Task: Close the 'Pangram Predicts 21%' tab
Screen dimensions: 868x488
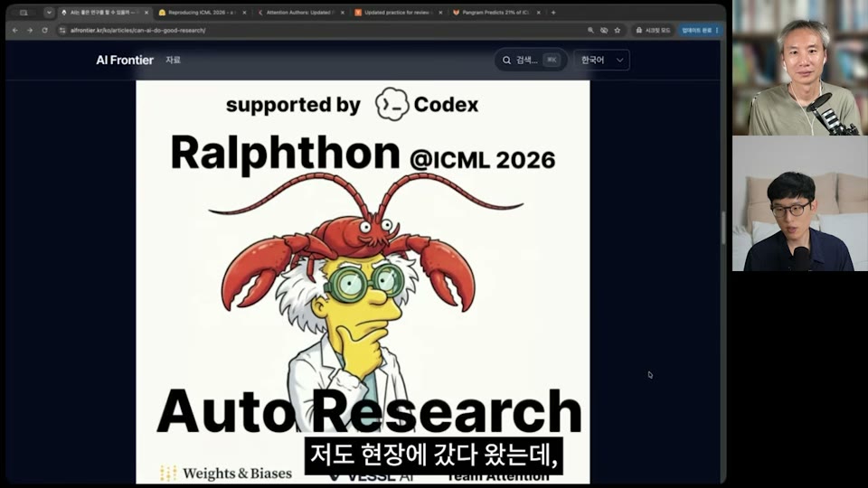Action: coord(538,12)
